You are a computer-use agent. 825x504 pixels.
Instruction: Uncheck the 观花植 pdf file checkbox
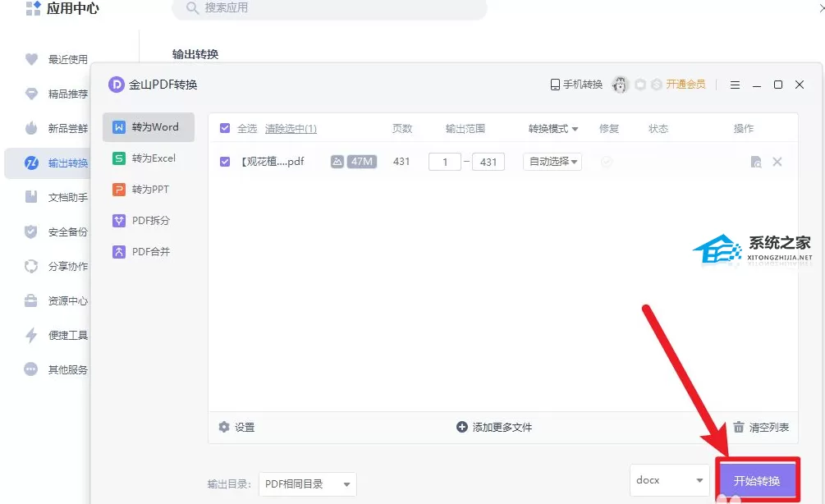(x=225, y=162)
